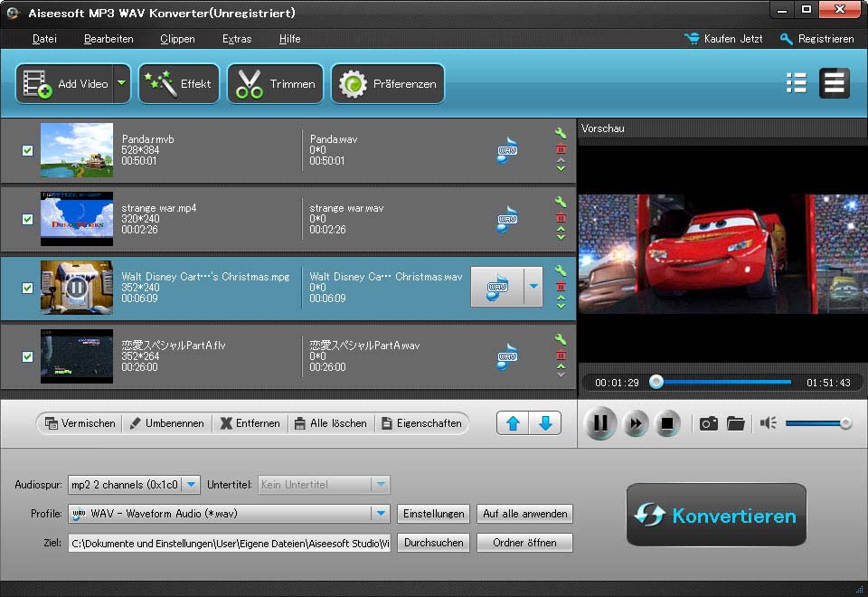This screenshot has width=868, height=597.
Task: Move Panda.rmvb down with green arrow
Action: point(561,168)
